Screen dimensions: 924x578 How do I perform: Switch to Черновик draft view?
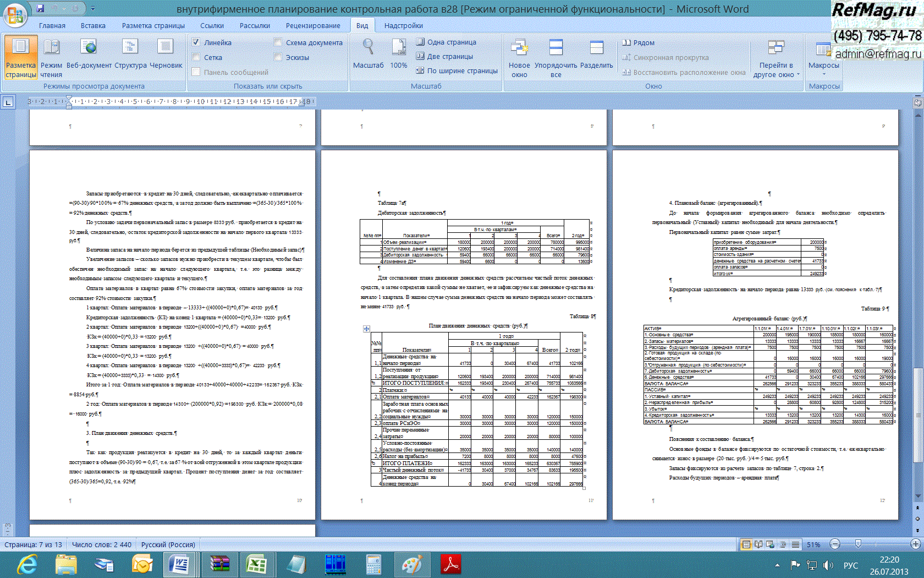(x=166, y=55)
